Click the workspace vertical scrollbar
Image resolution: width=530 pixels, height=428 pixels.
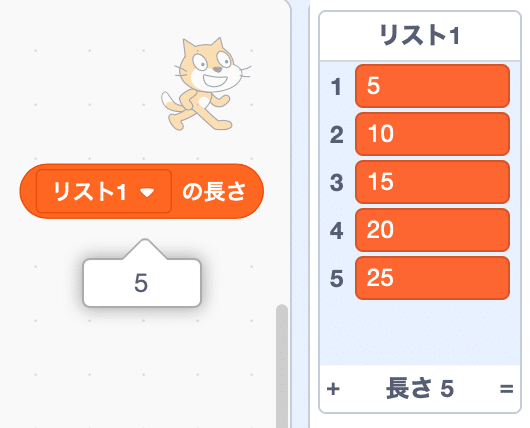[282, 366]
